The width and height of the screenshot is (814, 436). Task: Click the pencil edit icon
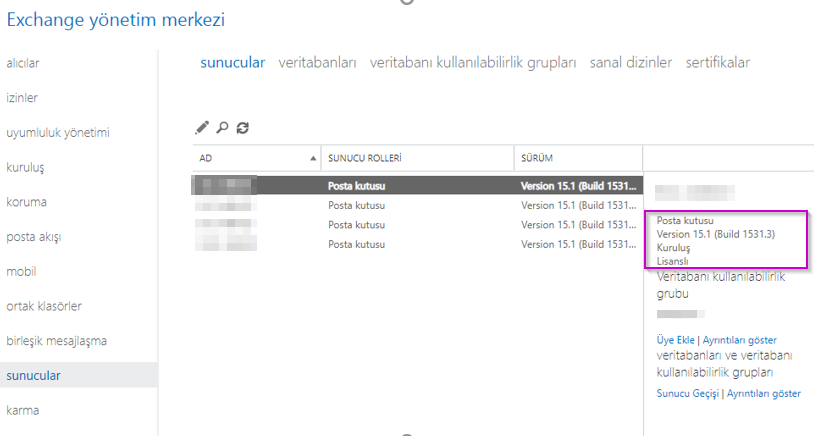tap(202, 127)
